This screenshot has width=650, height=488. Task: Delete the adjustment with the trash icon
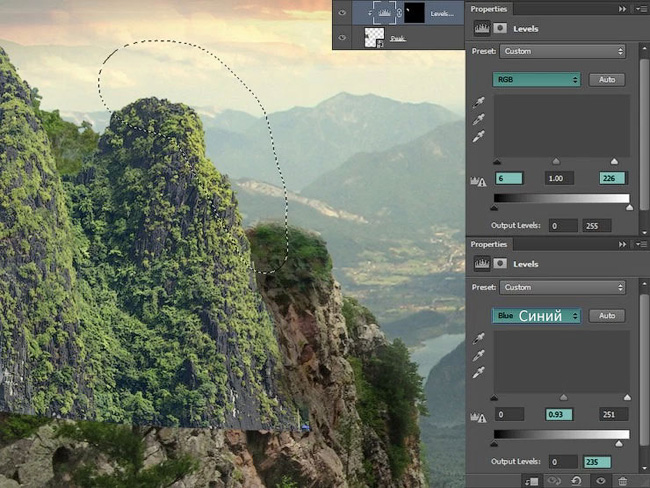click(623, 481)
